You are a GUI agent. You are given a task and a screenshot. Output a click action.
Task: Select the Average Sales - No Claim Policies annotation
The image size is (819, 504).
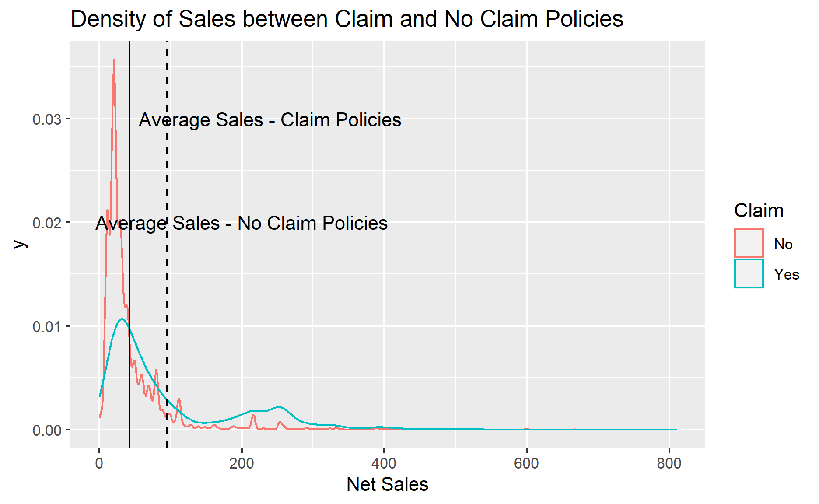241,224
